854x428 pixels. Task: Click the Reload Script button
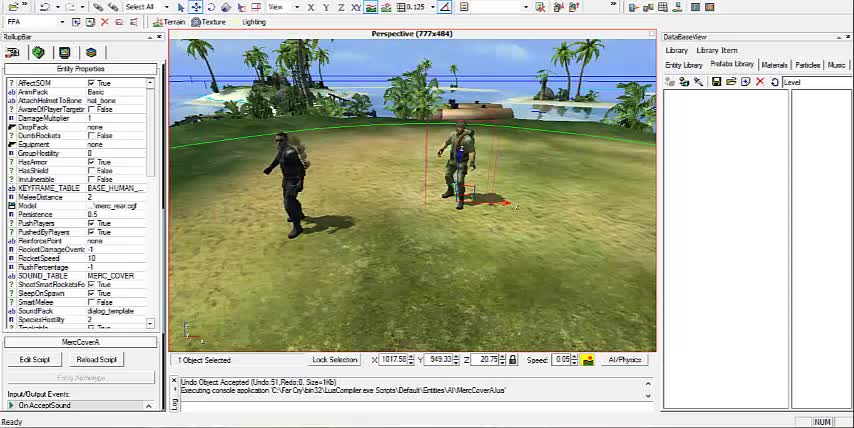click(x=96, y=360)
